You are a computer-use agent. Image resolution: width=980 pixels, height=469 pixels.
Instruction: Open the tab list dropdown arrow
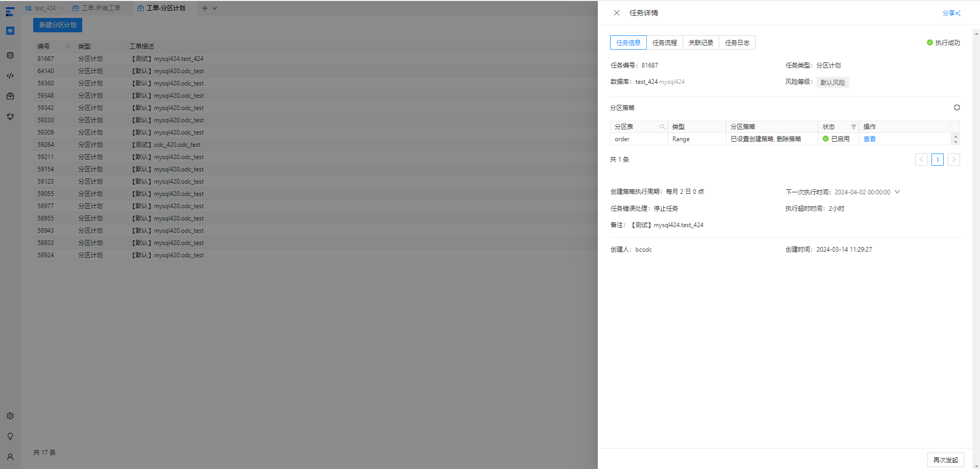coord(215,8)
